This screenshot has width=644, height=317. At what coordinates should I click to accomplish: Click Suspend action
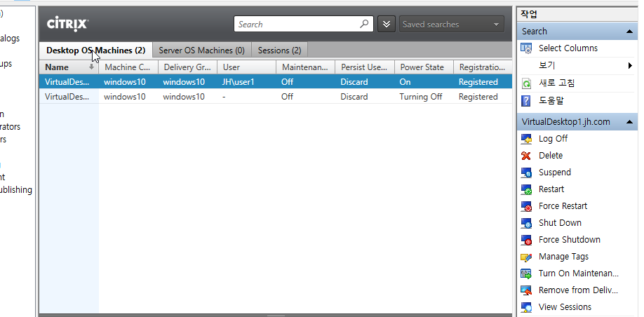coord(554,173)
